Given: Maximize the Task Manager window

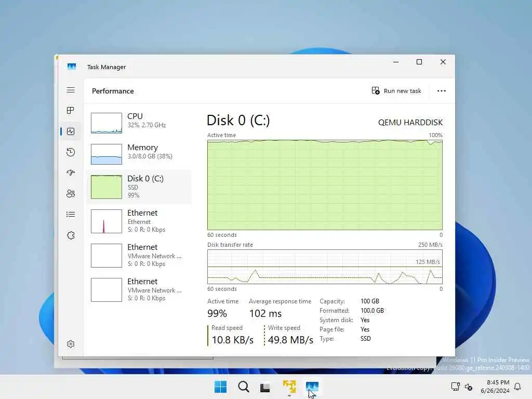Looking at the screenshot, I should click(x=419, y=62).
